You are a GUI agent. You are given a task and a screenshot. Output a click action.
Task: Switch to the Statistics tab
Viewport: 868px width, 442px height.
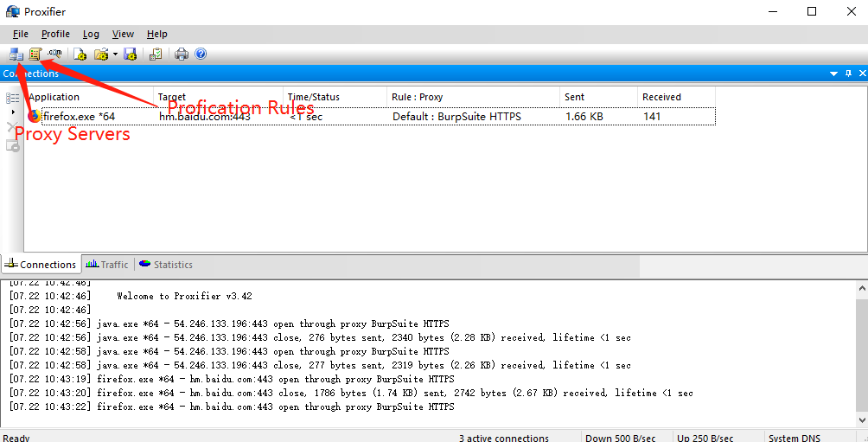[165, 265]
